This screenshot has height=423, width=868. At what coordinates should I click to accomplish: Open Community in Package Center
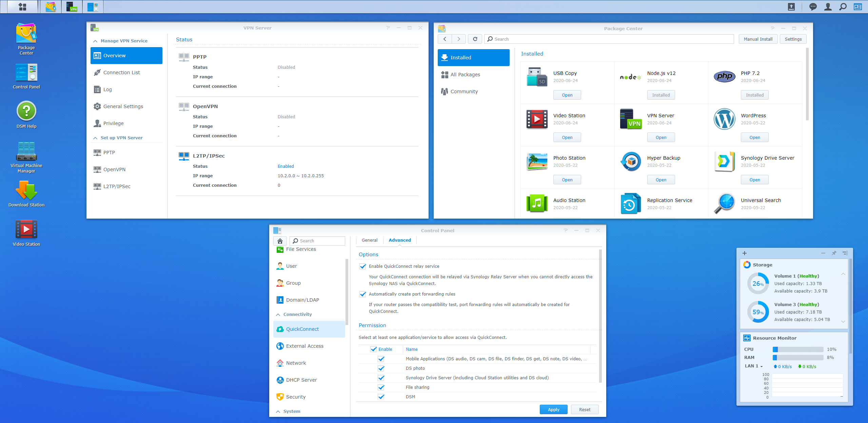[x=473, y=92]
